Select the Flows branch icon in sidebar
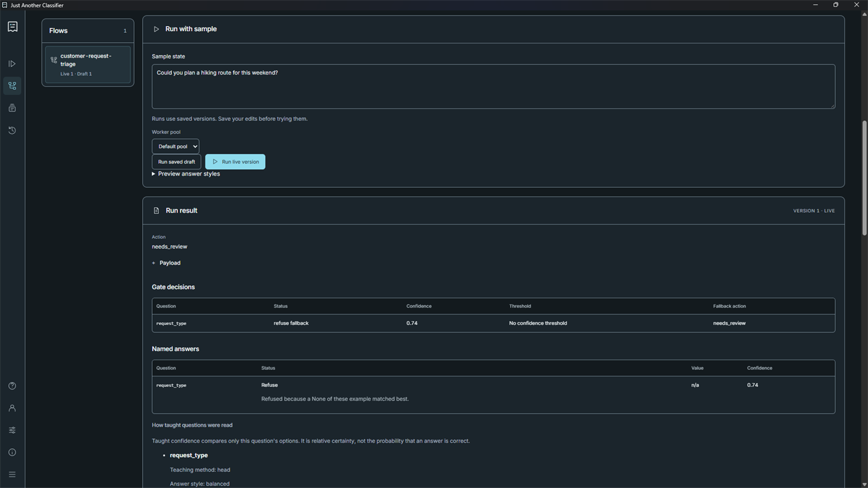The image size is (868, 488). tap(12, 86)
